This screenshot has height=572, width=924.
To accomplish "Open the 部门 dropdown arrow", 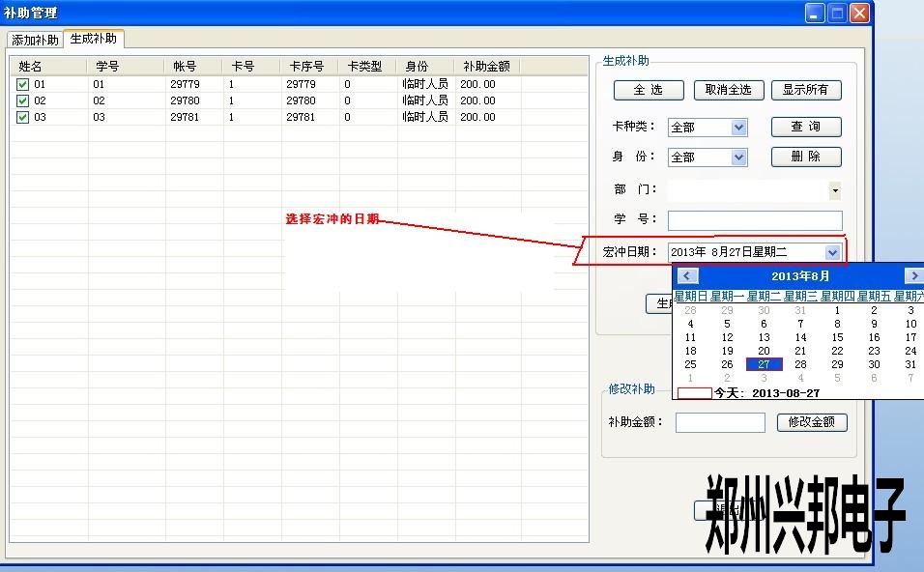I will coord(835,190).
